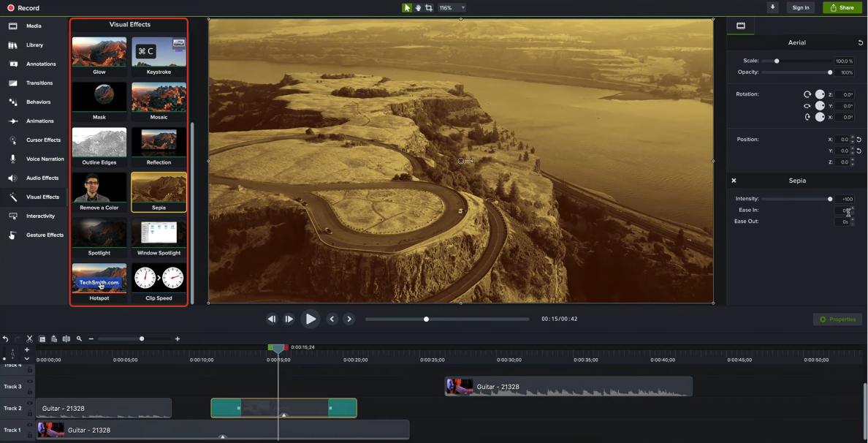Click the Undo icon in timeline toolbar
868x443 pixels.
[x=6, y=339]
